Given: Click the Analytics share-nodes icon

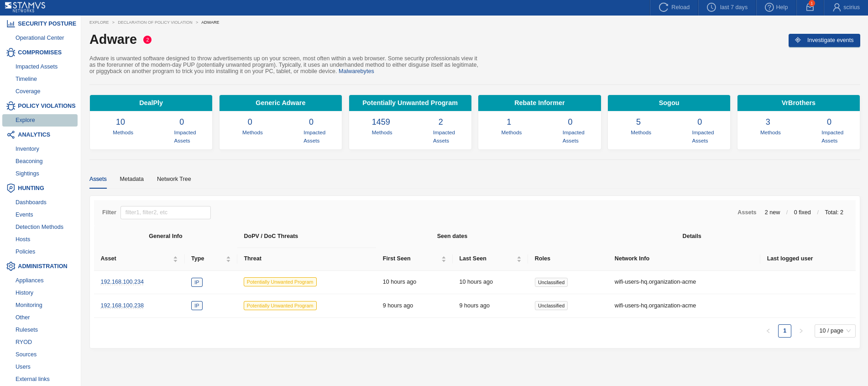Looking at the screenshot, I should [x=10, y=135].
